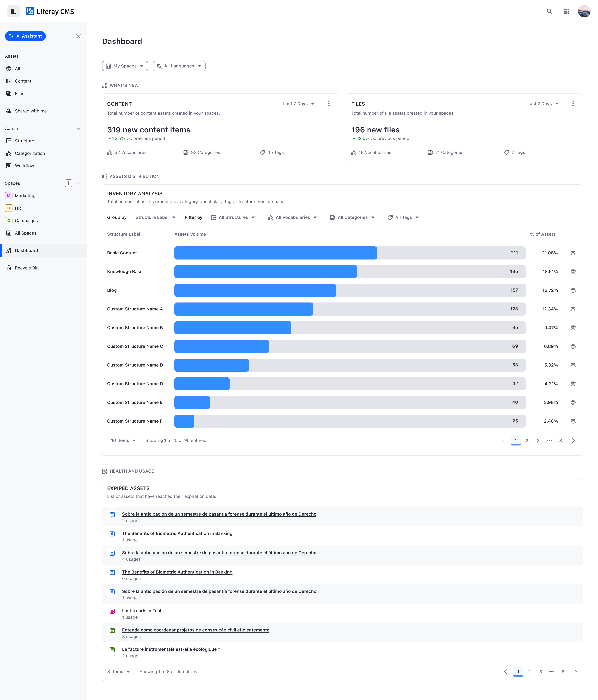Click assets icon in Blog row
Image resolution: width=598 pixels, height=700 pixels.
coord(573,290)
